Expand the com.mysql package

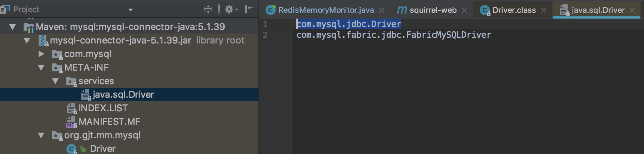click(41, 54)
